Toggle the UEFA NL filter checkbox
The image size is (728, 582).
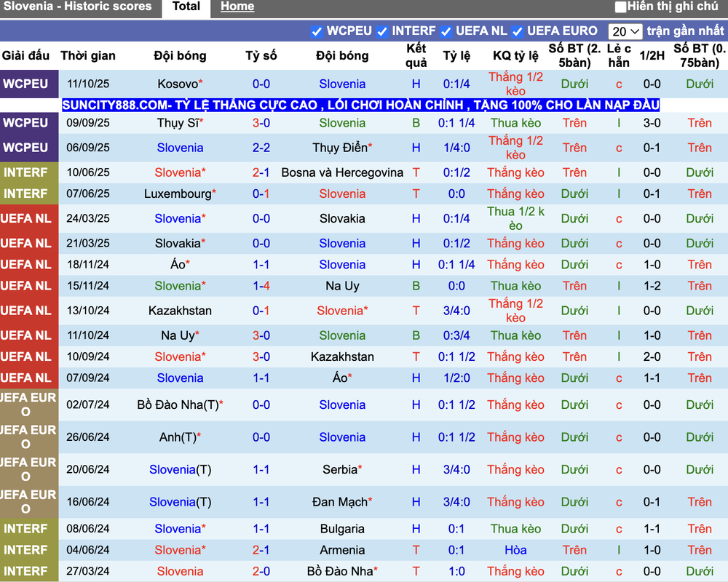tap(446, 31)
